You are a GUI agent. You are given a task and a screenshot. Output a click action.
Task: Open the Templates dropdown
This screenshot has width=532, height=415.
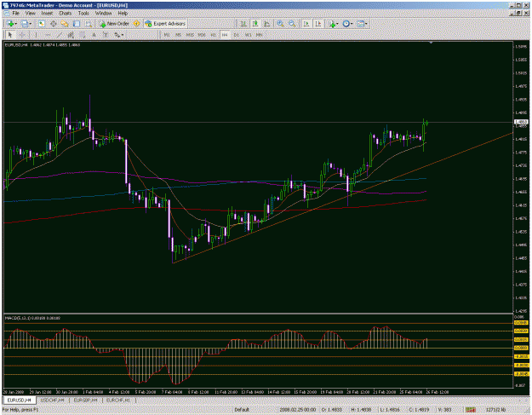coord(362,23)
